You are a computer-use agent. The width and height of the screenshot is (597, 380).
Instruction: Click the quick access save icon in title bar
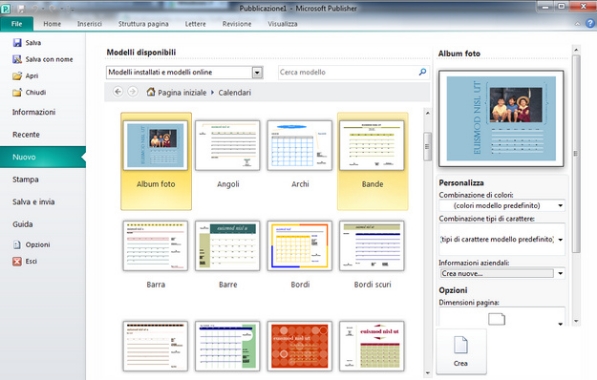click(x=21, y=8)
